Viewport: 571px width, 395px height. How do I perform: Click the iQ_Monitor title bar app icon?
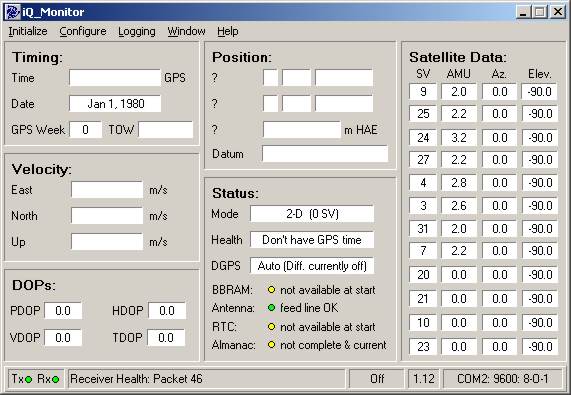point(12,12)
